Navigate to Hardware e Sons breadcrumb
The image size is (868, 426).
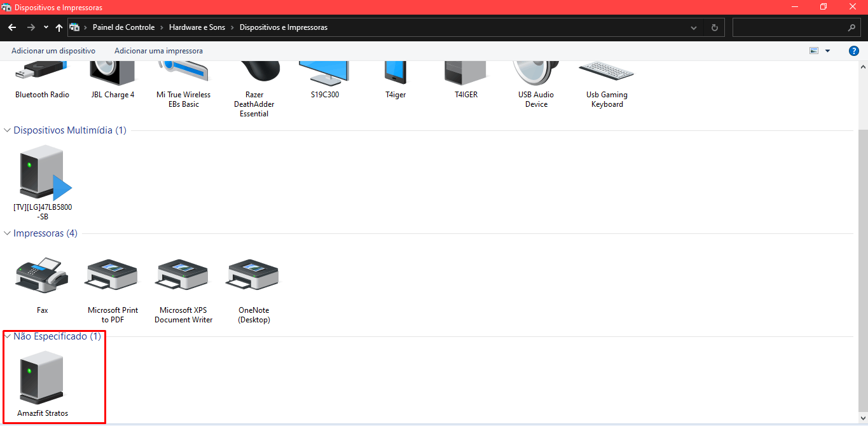(197, 27)
